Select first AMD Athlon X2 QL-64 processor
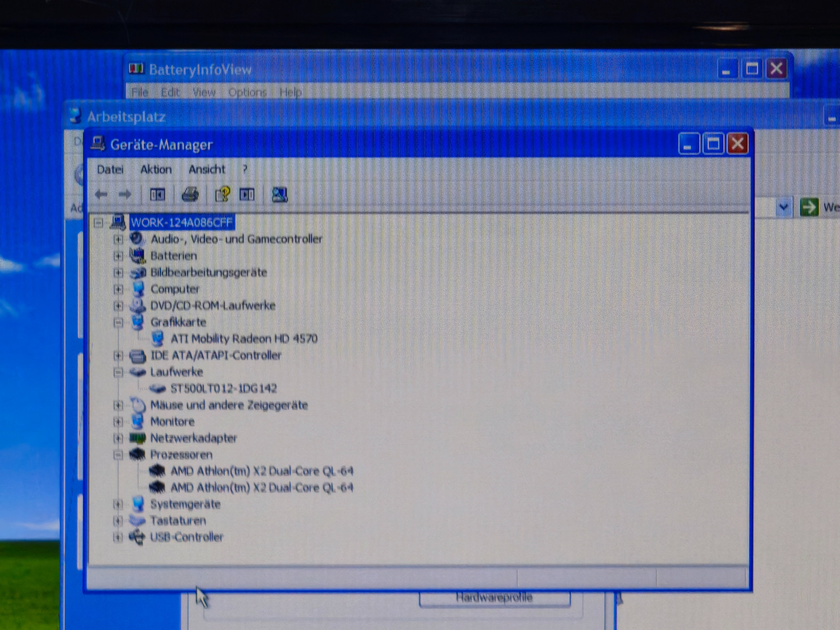Image resolution: width=840 pixels, height=630 pixels. (261, 471)
